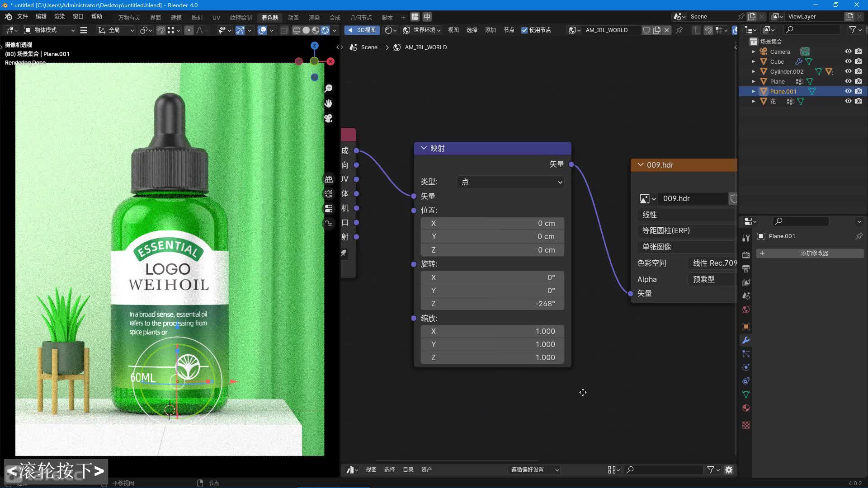This screenshot has height=488, width=868.
Task: Click the 预乘型 Alpha button
Action: pyautogui.click(x=712, y=279)
